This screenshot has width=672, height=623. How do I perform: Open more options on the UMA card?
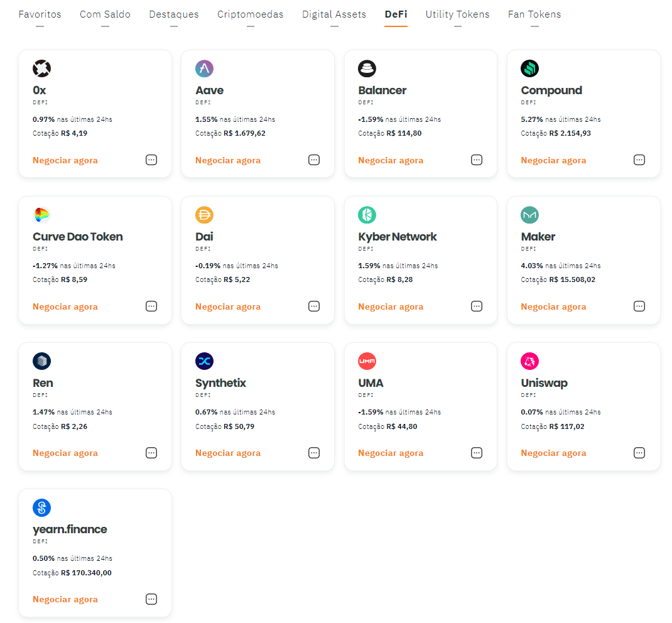(477, 453)
